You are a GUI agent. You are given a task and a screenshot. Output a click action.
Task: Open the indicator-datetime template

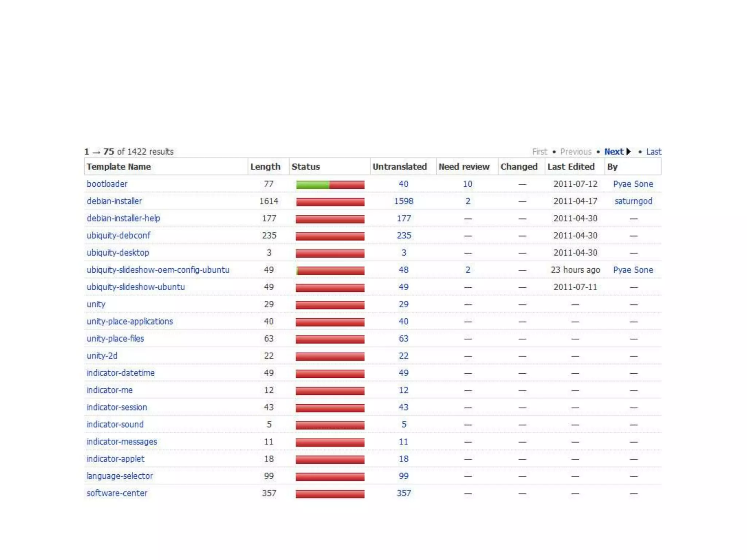pos(120,373)
